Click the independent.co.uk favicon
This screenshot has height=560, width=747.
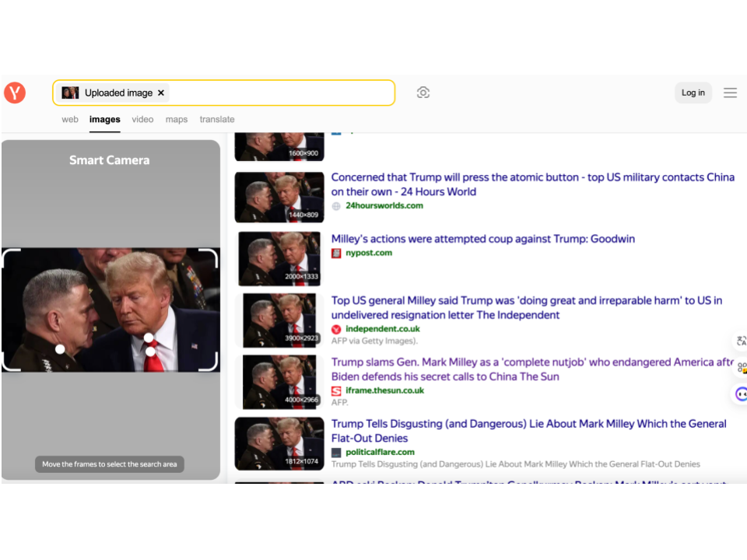pos(336,329)
